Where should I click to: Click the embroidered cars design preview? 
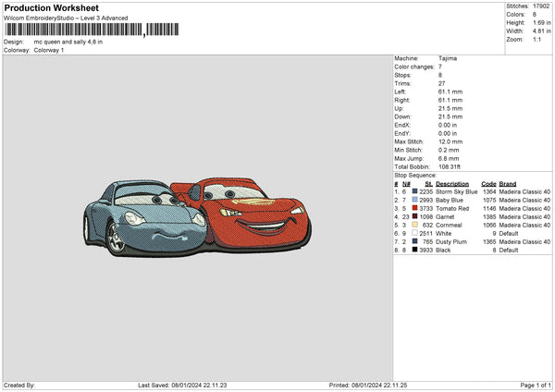(197, 217)
